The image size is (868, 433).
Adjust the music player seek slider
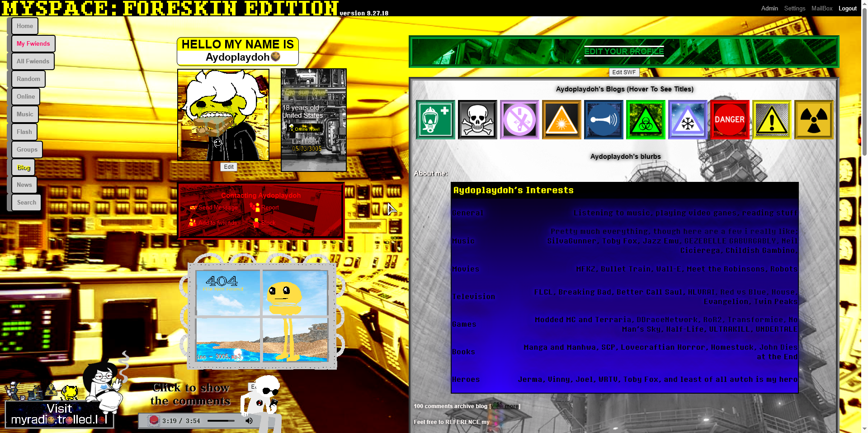point(221,421)
